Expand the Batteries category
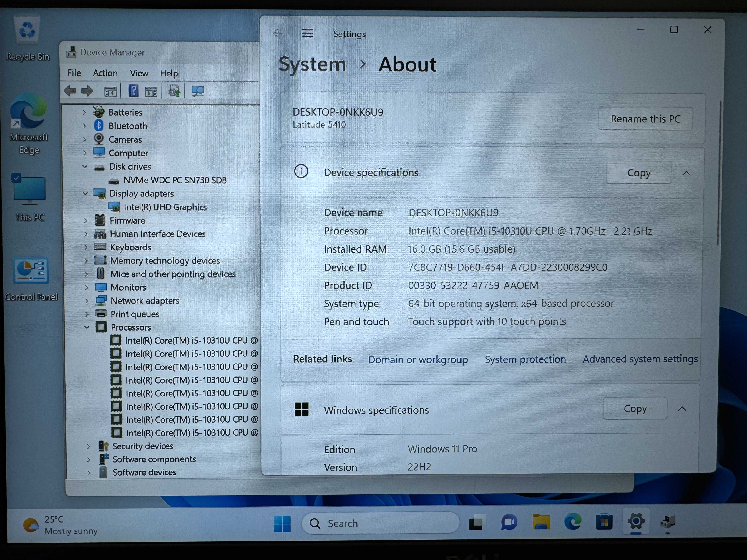The height and width of the screenshot is (560, 747). click(84, 112)
